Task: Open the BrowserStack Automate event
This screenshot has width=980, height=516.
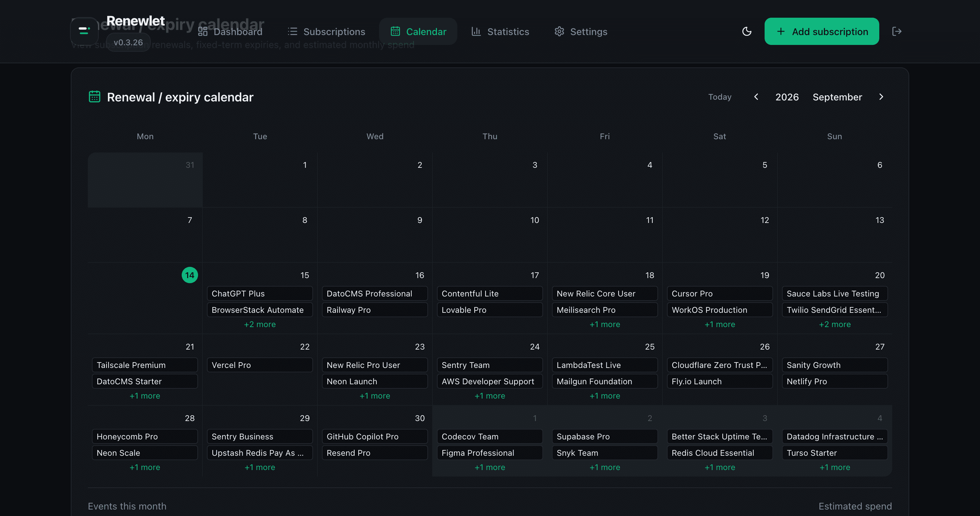Action: point(260,310)
